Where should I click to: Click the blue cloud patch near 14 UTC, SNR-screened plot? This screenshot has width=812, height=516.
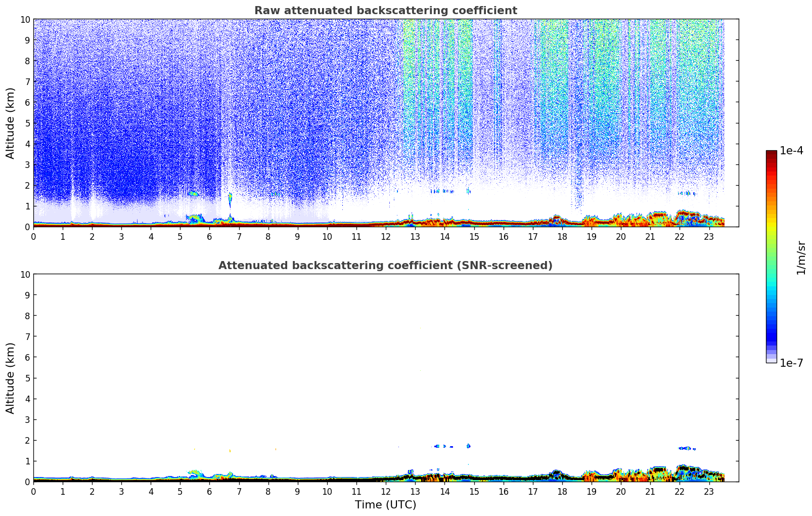442,446
